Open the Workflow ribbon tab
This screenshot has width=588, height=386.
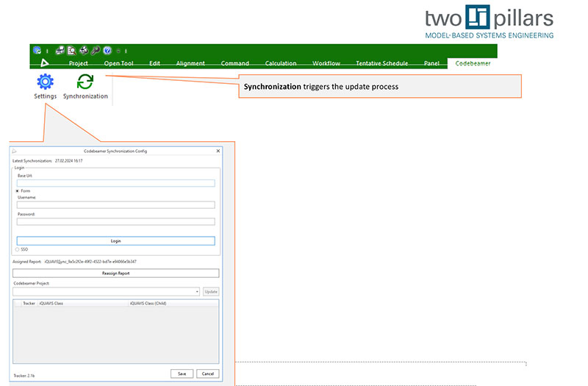[326, 63]
